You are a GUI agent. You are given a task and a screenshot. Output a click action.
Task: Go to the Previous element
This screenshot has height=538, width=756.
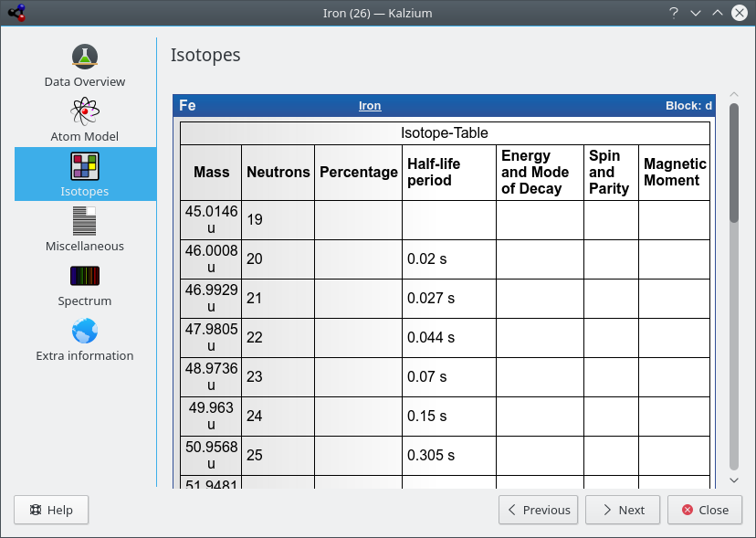[x=539, y=510]
